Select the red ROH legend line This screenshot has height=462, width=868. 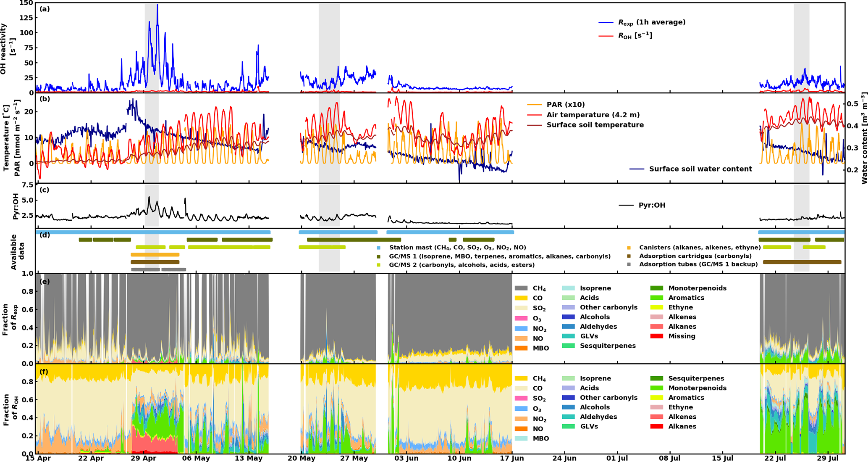[x=606, y=36]
